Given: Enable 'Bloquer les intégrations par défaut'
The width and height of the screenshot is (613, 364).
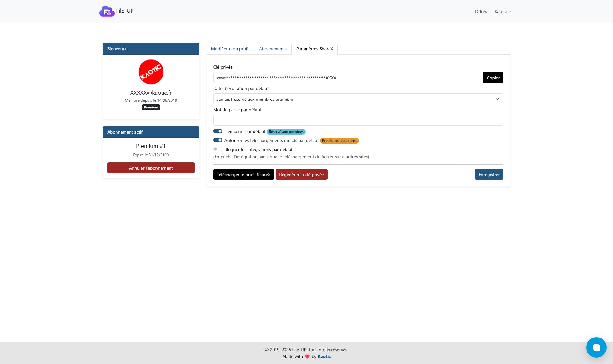Looking at the screenshot, I should click(x=218, y=149).
